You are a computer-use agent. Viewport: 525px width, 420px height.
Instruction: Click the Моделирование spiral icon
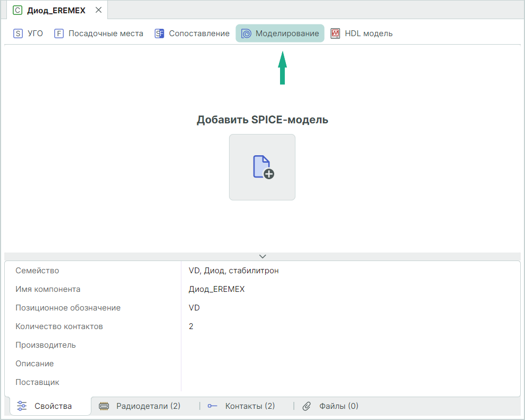[x=246, y=33]
